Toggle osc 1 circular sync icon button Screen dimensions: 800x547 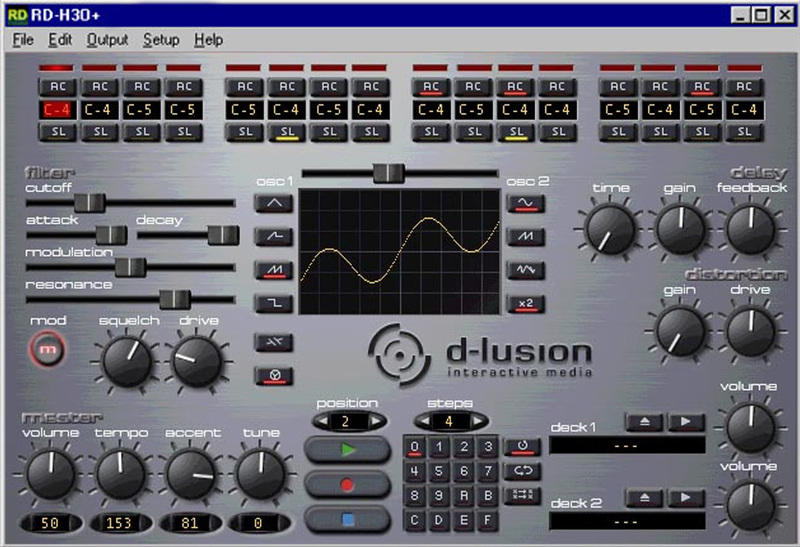point(274,376)
